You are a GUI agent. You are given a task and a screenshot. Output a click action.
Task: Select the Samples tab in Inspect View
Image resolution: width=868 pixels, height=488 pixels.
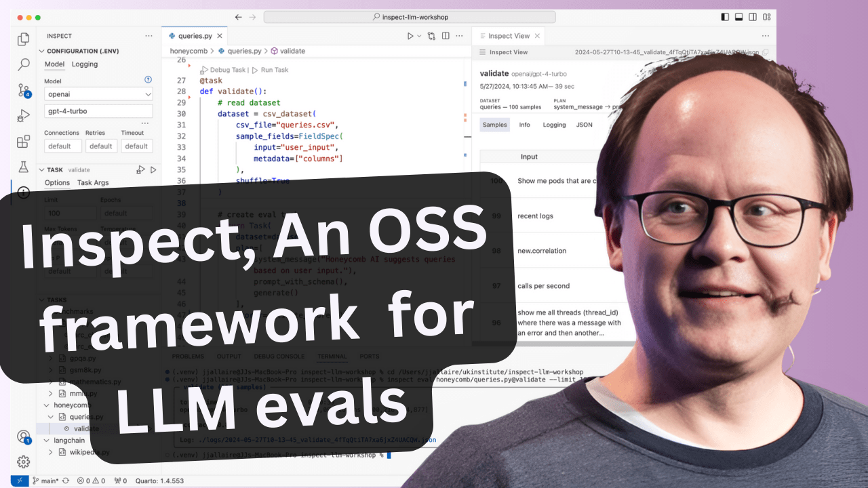point(495,125)
